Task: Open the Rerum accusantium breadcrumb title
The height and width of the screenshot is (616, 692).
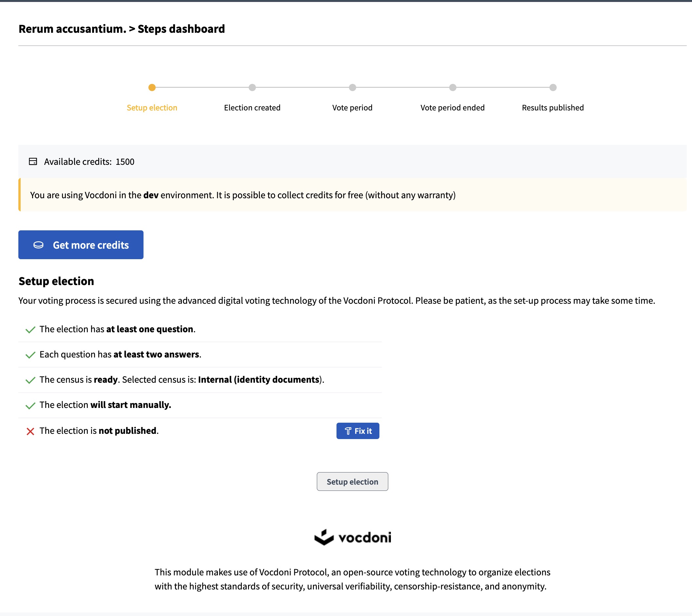Action: pyautogui.click(x=72, y=29)
